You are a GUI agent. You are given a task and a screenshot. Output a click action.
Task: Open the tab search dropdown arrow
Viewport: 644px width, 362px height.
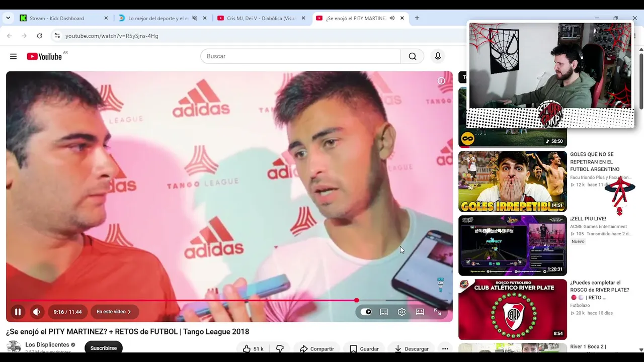[x=8, y=18]
